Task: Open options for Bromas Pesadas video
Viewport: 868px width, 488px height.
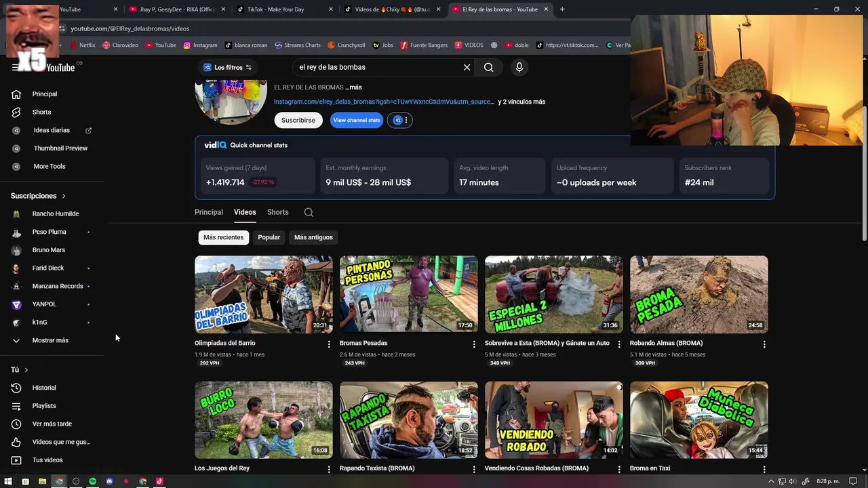Action: [x=474, y=344]
